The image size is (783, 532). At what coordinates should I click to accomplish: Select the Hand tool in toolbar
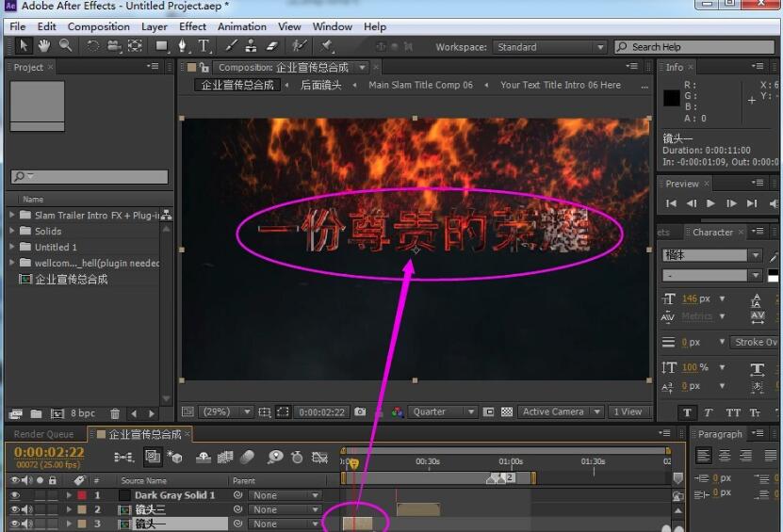click(43, 46)
